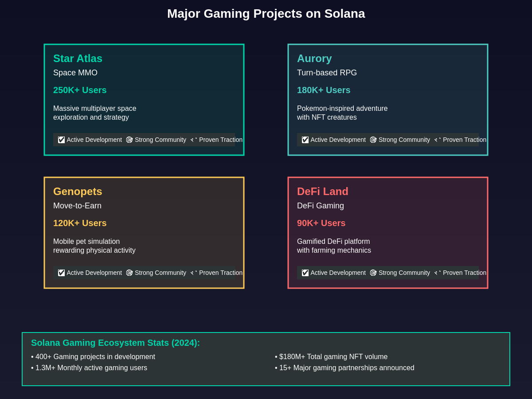
Task: Click the checkmark icon in Aurory card
Action: 305,140
